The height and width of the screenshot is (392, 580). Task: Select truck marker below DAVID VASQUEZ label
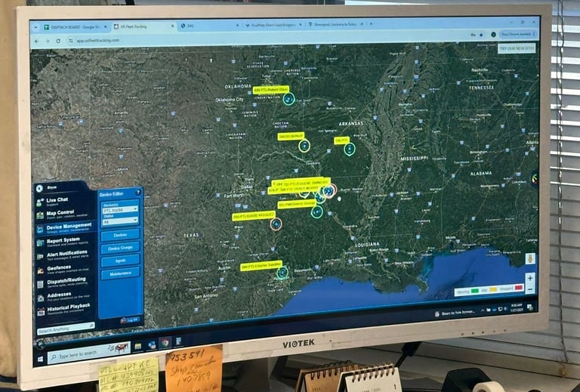(276, 224)
